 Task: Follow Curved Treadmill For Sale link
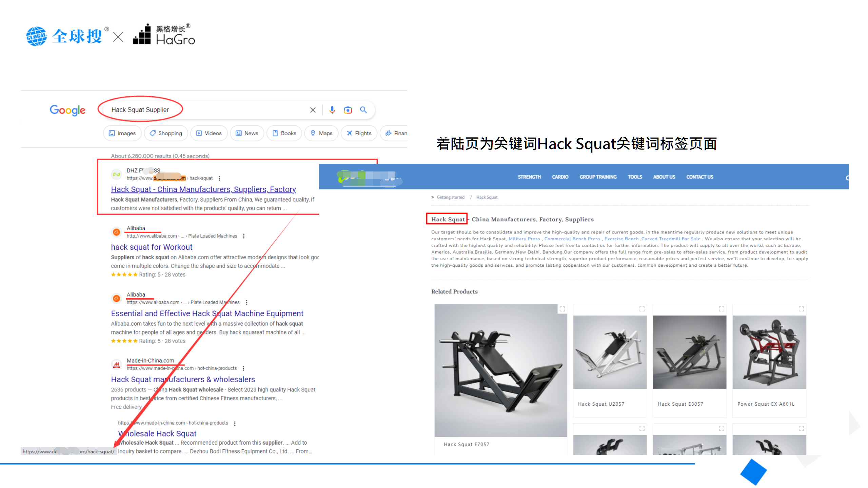point(671,239)
